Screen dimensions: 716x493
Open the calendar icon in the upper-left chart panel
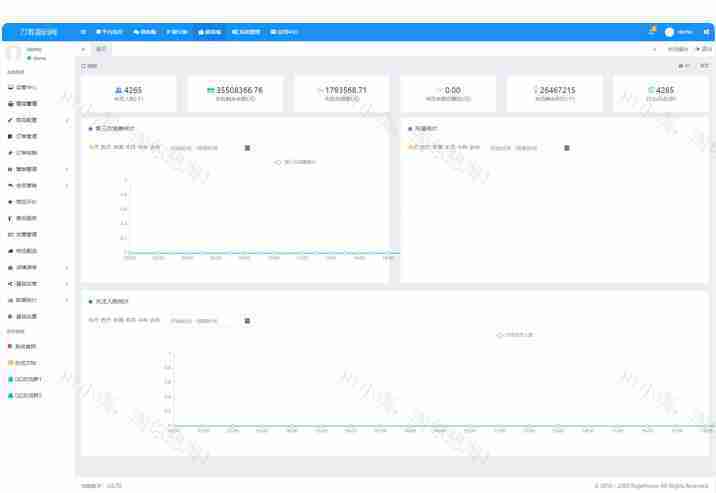point(248,148)
